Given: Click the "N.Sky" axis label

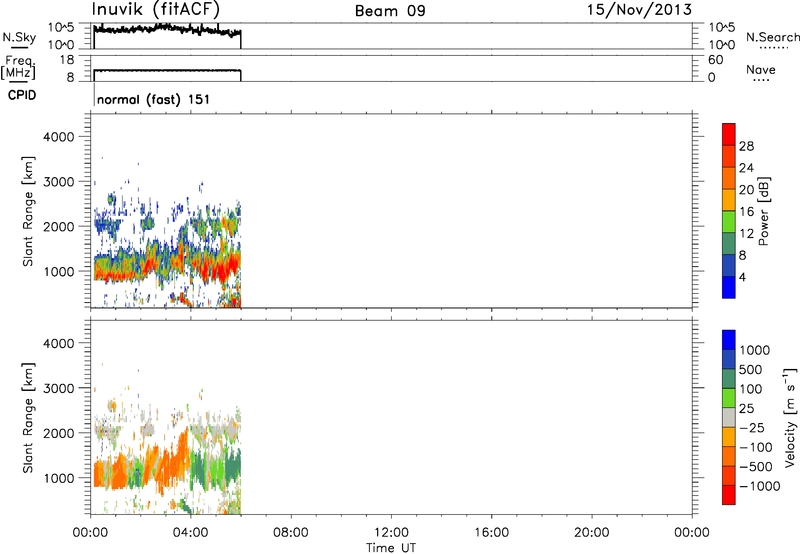Looking at the screenshot, I should (19, 37).
